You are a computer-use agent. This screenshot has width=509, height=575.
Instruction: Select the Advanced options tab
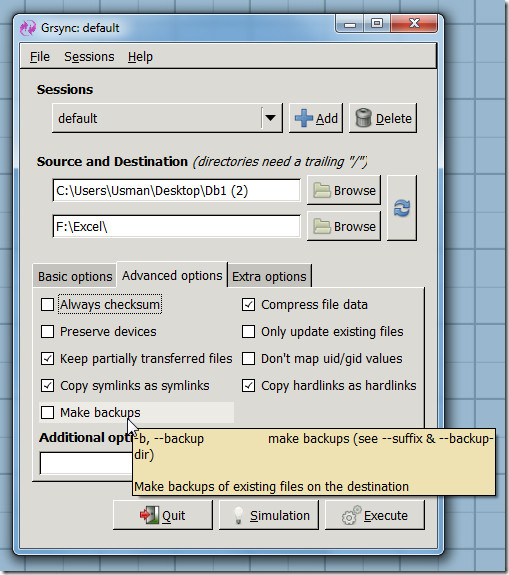click(172, 275)
